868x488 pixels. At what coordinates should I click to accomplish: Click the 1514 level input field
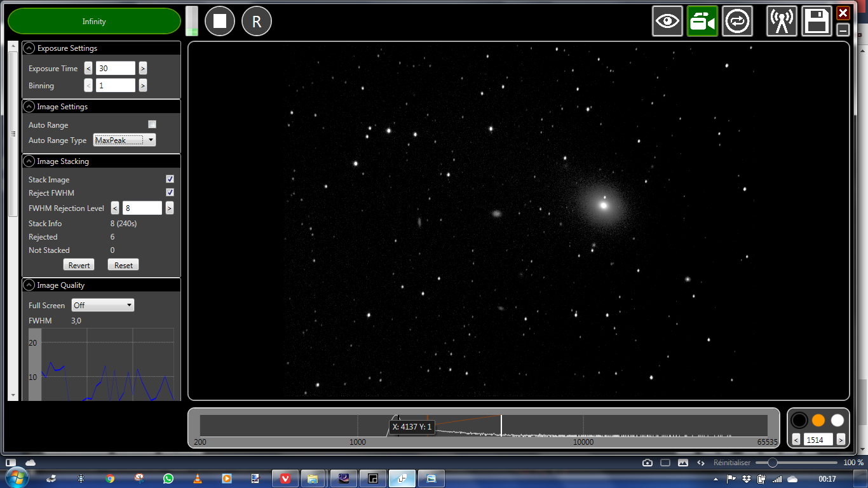point(818,439)
